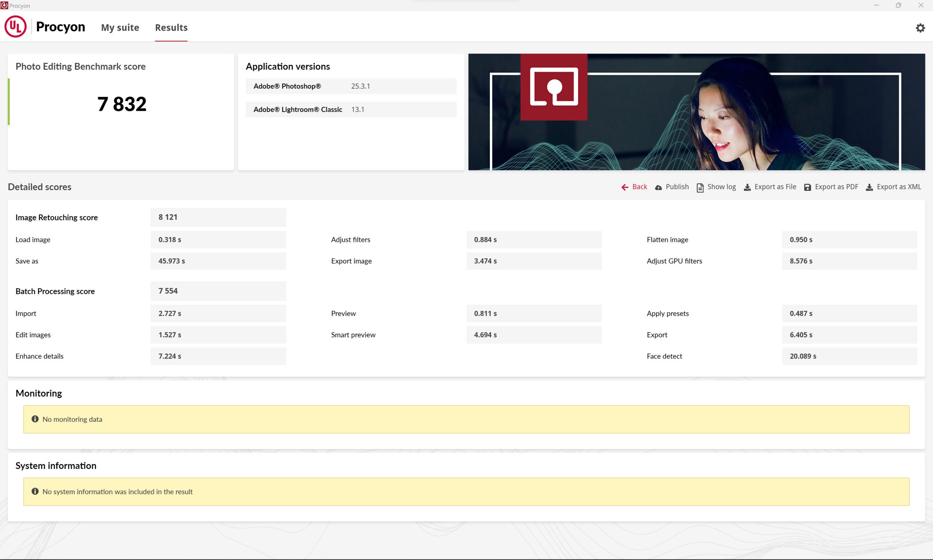Click the Export as File download icon
This screenshot has width=933, height=560.
[747, 188]
